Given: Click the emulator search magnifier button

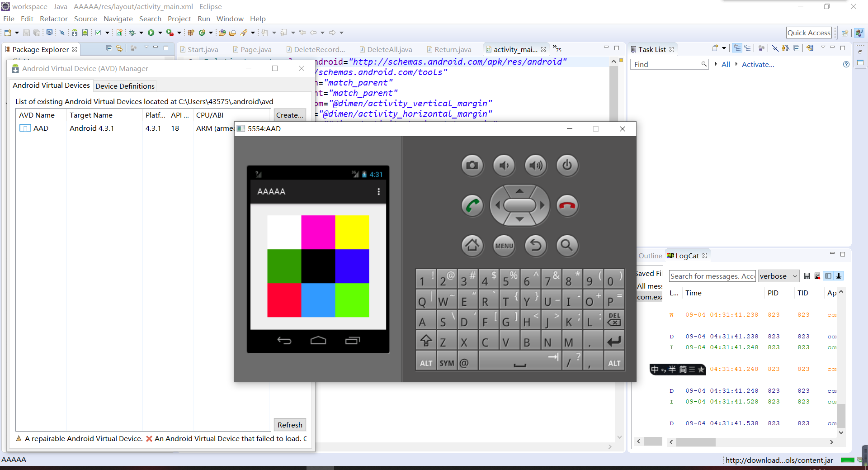Looking at the screenshot, I should [x=567, y=245].
